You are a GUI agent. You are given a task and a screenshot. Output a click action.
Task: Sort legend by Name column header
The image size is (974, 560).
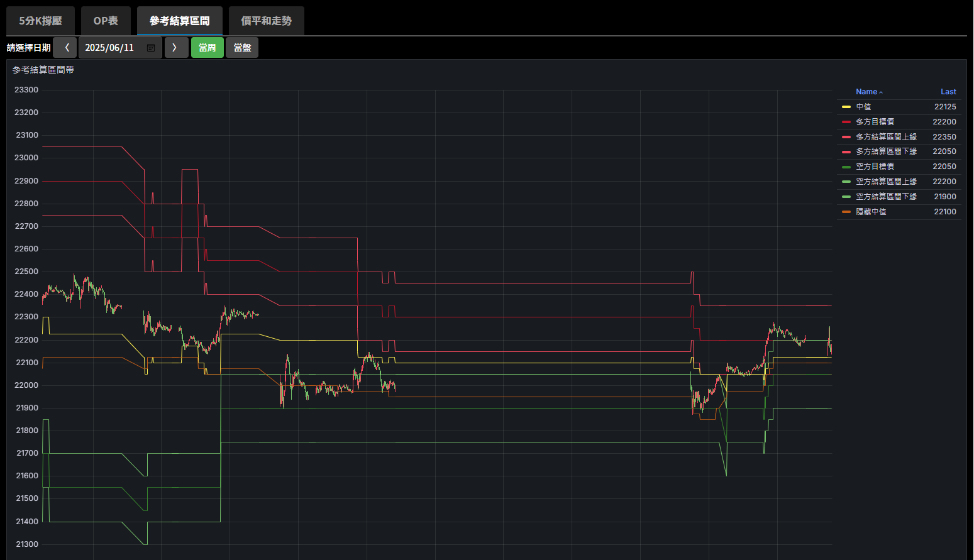pyautogui.click(x=868, y=92)
